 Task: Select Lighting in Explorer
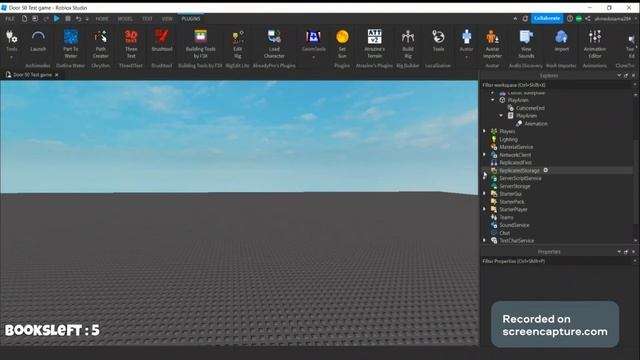(x=508, y=139)
